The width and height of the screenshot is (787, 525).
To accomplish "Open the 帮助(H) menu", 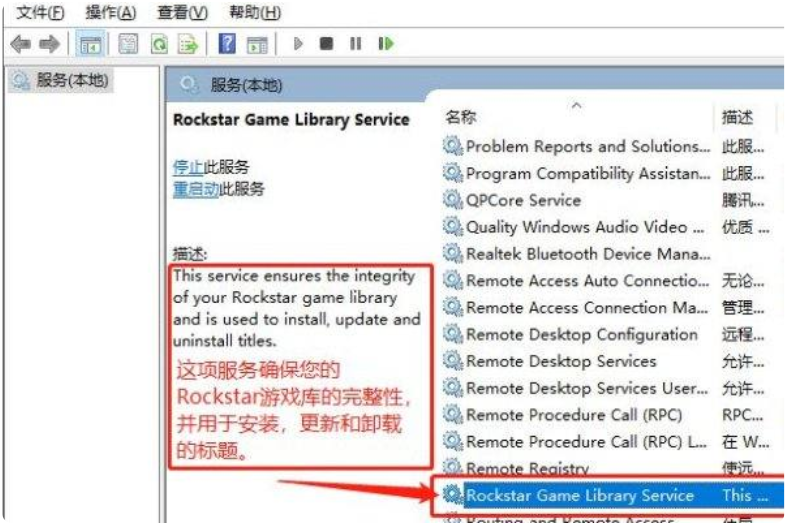I will [x=254, y=12].
